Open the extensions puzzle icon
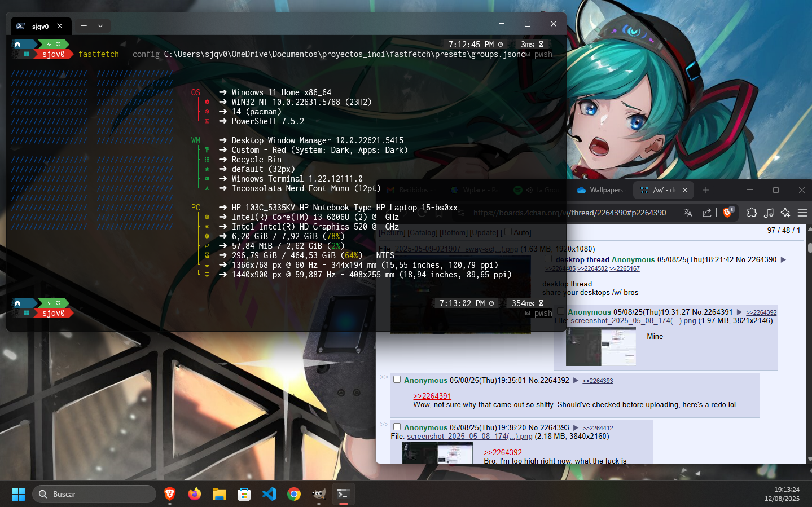 click(x=752, y=213)
